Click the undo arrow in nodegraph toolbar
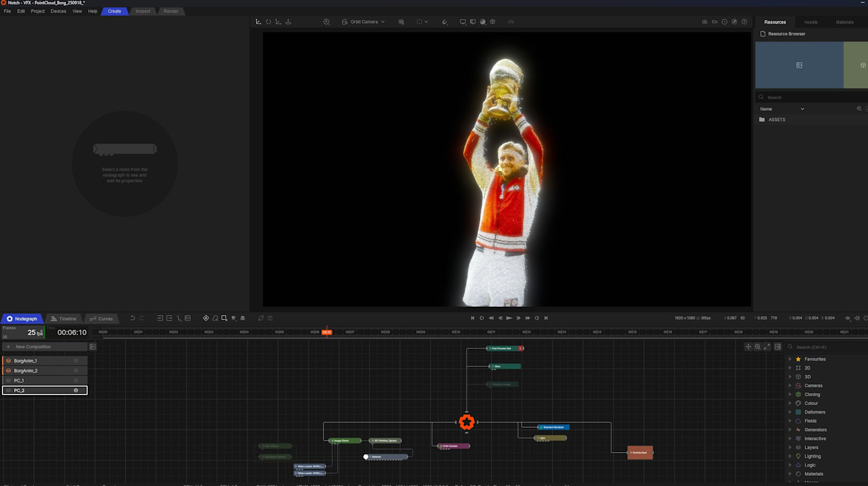Image resolution: width=868 pixels, height=486 pixels. (x=133, y=318)
